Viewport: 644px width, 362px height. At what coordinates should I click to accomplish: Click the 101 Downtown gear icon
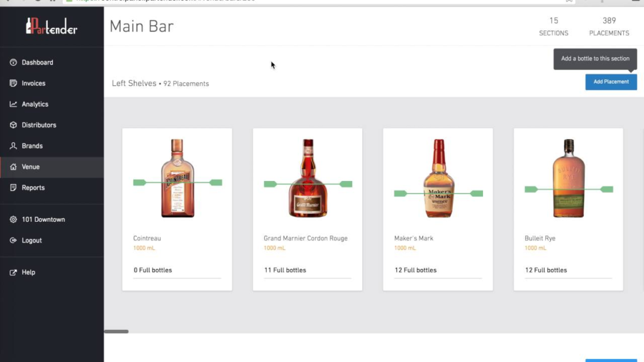pyautogui.click(x=13, y=220)
